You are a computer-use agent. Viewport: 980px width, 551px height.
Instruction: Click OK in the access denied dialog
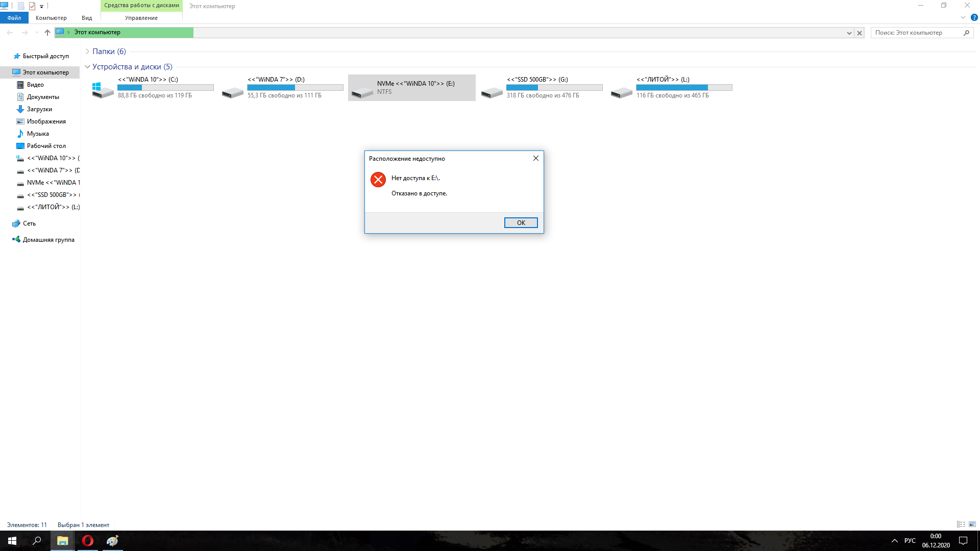click(x=521, y=223)
